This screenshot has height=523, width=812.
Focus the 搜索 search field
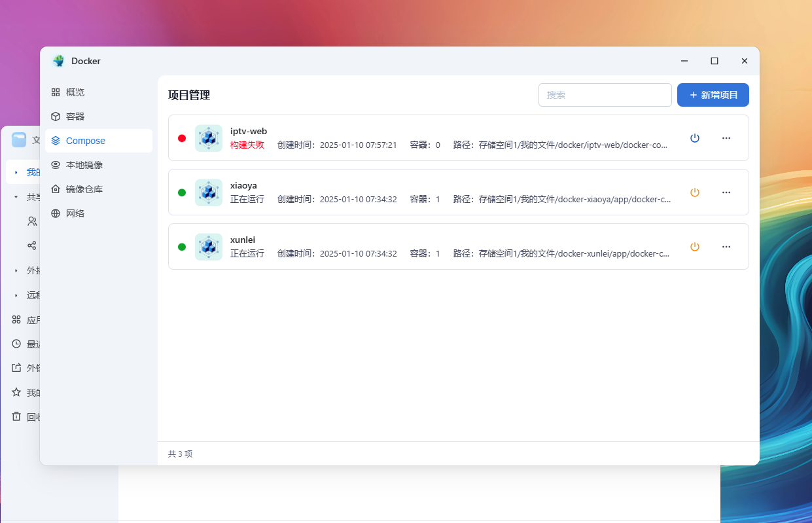(x=605, y=95)
